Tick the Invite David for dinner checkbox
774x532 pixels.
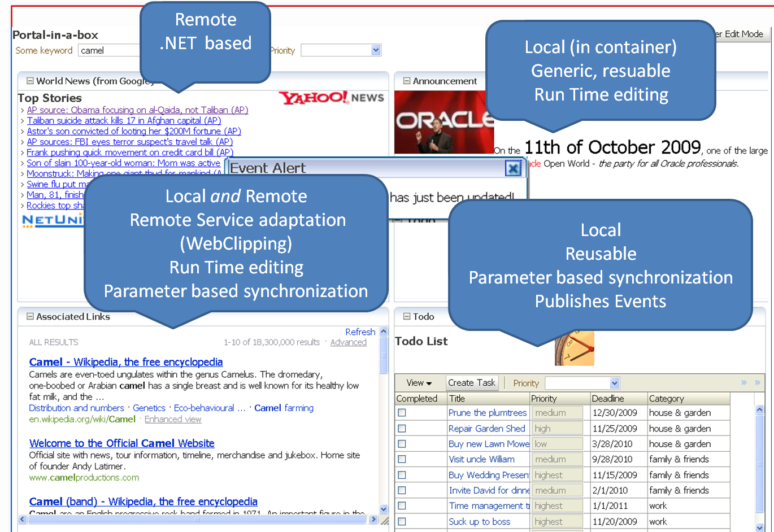pos(402,491)
